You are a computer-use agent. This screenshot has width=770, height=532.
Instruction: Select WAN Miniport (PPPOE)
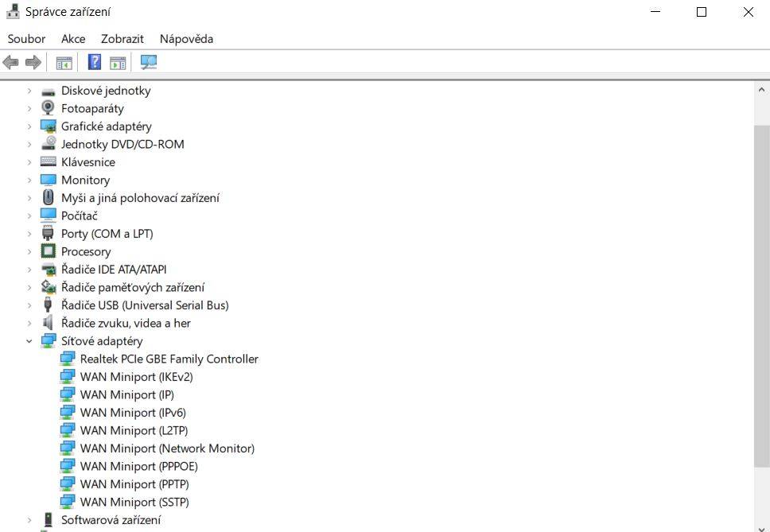[x=139, y=467]
